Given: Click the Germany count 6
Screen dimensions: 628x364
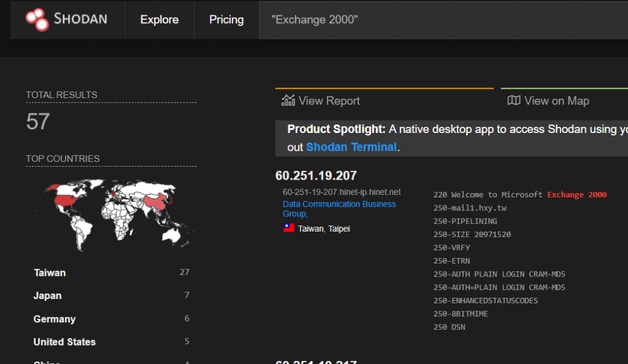Looking at the screenshot, I should 186,319.
